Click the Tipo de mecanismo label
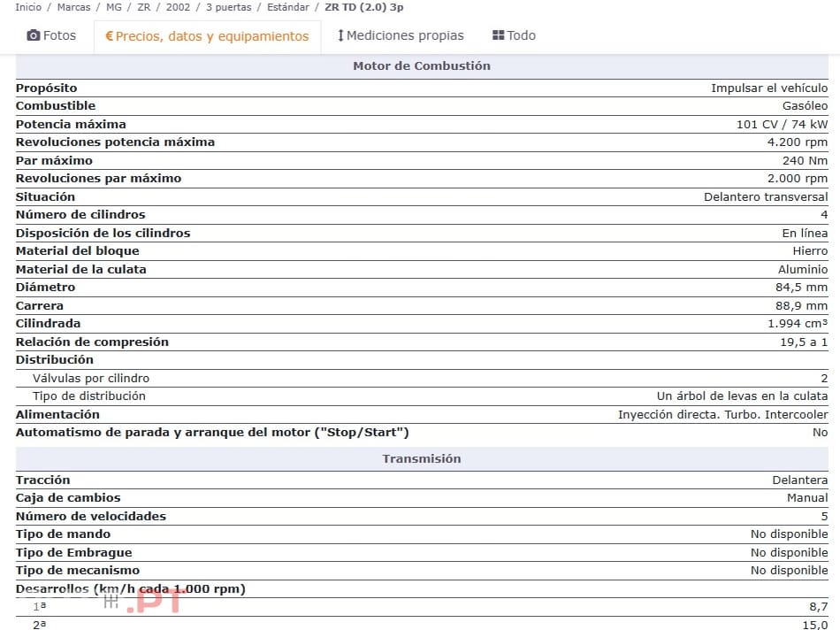The height and width of the screenshot is (630, 840). 78,571
